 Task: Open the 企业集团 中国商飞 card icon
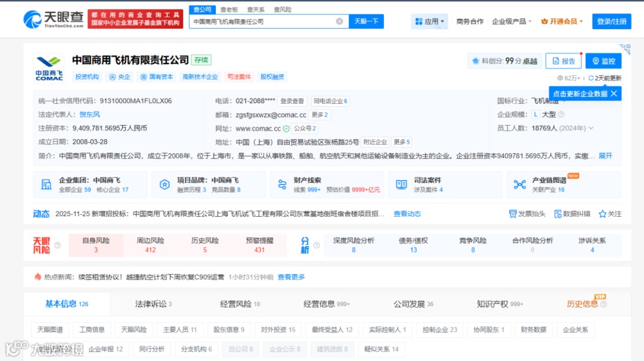click(x=47, y=185)
